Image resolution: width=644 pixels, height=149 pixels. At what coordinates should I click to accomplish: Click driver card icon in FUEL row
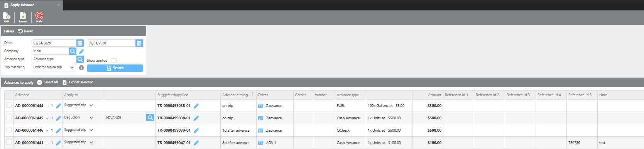[260, 106]
